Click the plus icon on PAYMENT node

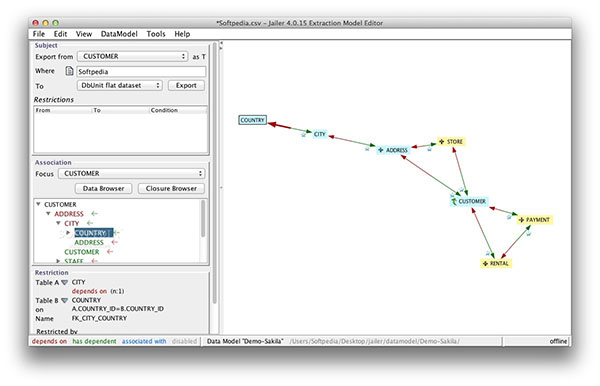pos(521,220)
